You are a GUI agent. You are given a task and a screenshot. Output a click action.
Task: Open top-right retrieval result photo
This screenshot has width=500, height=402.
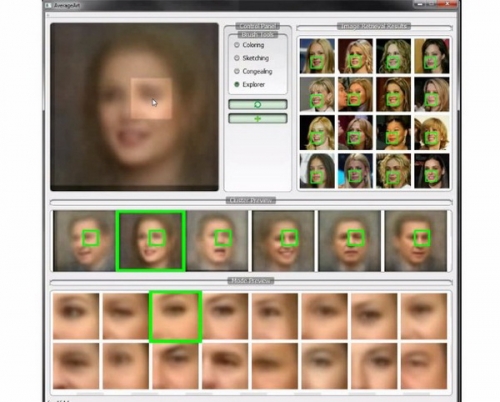432,56
